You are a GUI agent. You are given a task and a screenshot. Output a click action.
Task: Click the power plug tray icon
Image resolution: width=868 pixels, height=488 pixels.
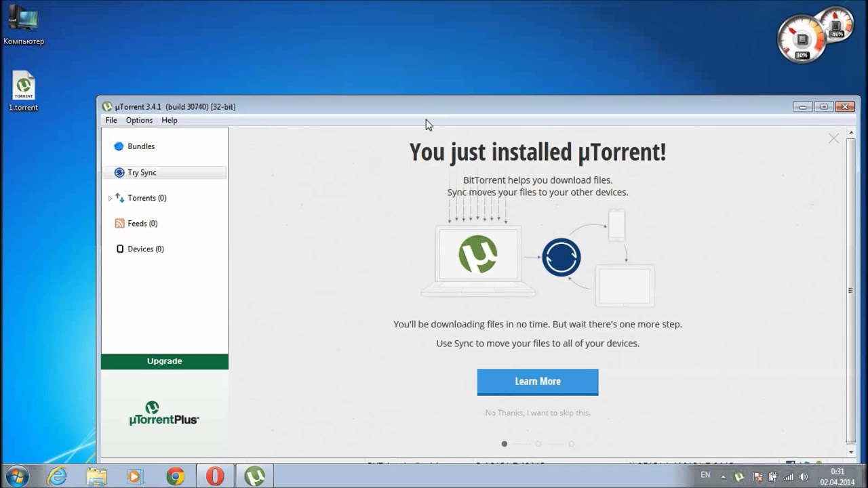click(x=773, y=476)
